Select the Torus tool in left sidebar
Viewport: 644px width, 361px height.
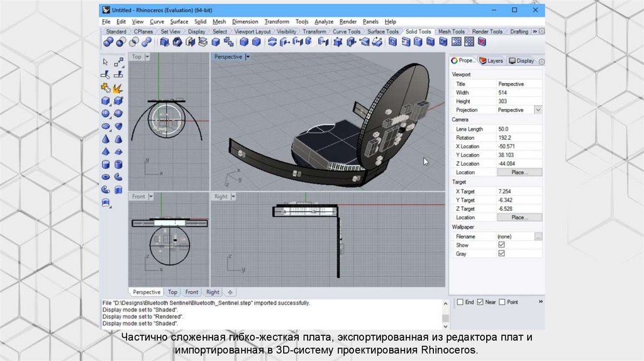tap(106, 177)
